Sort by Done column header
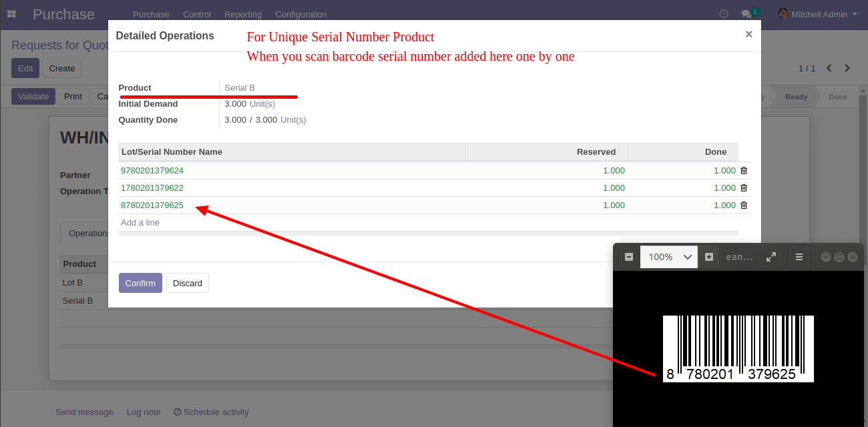The height and width of the screenshot is (427, 868). (x=683, y=152)
